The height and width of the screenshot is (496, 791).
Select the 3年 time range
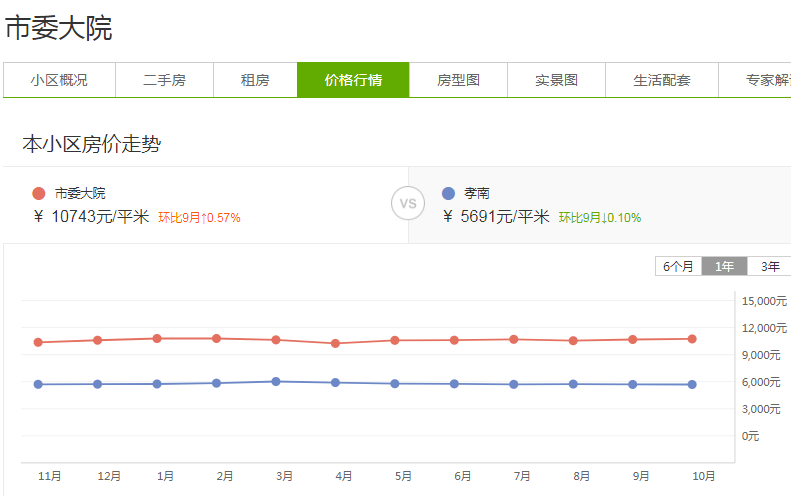pyautogui.click(x=769, y=266)
